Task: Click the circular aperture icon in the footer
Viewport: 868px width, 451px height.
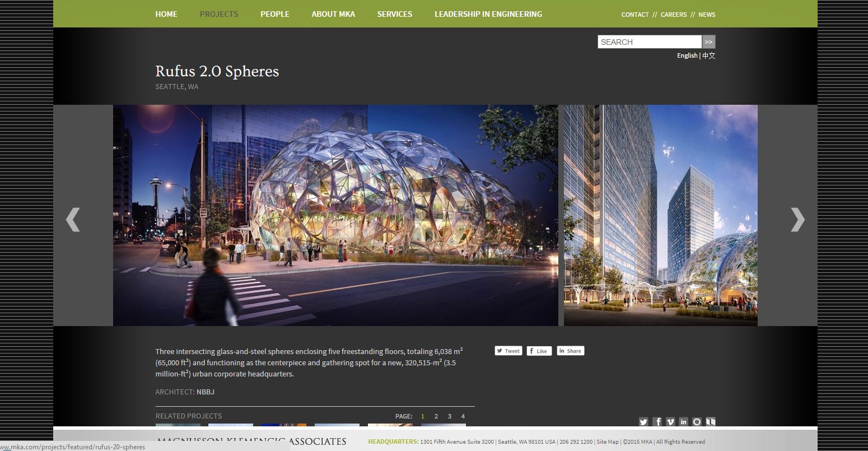Action: (x=697, y=422)
